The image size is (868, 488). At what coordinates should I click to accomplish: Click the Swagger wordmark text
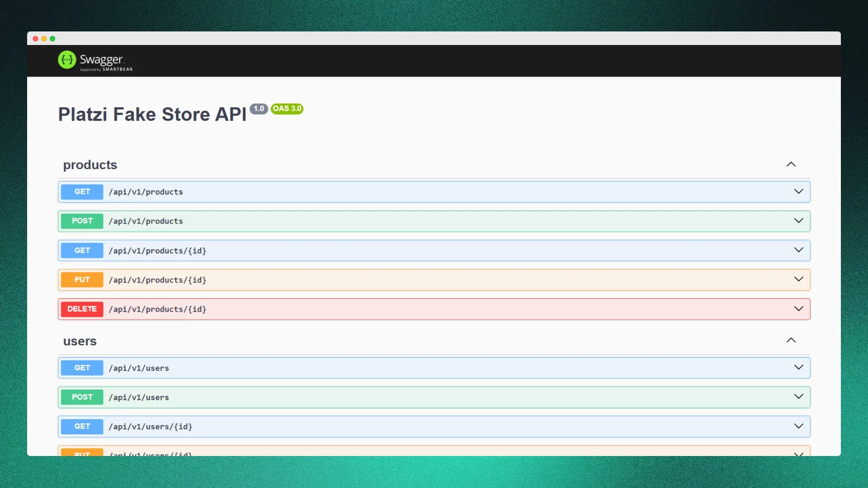tap(101, 59)
